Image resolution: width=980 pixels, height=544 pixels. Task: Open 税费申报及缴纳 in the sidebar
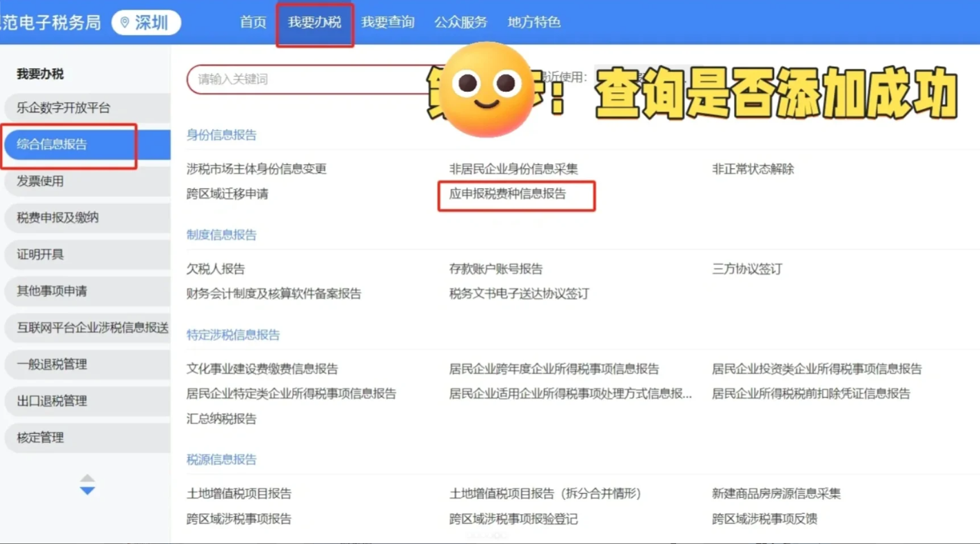coord(58,218)
